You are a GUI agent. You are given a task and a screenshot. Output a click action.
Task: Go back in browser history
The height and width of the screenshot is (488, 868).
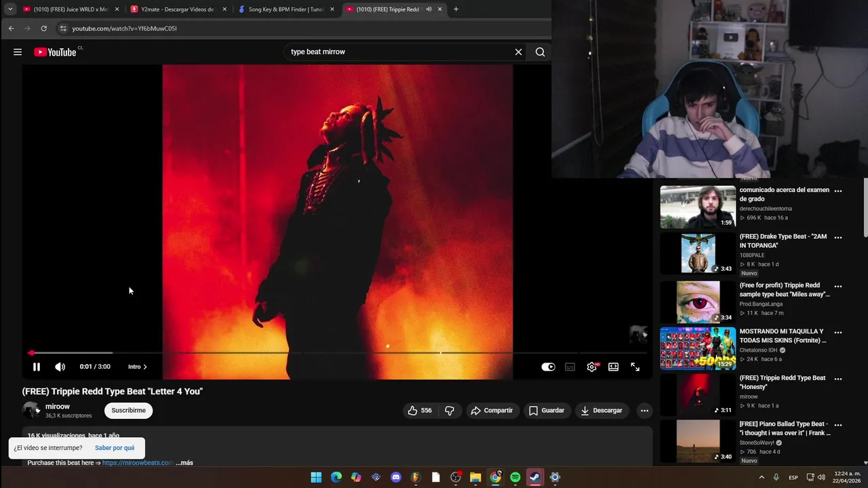point(11,28)
